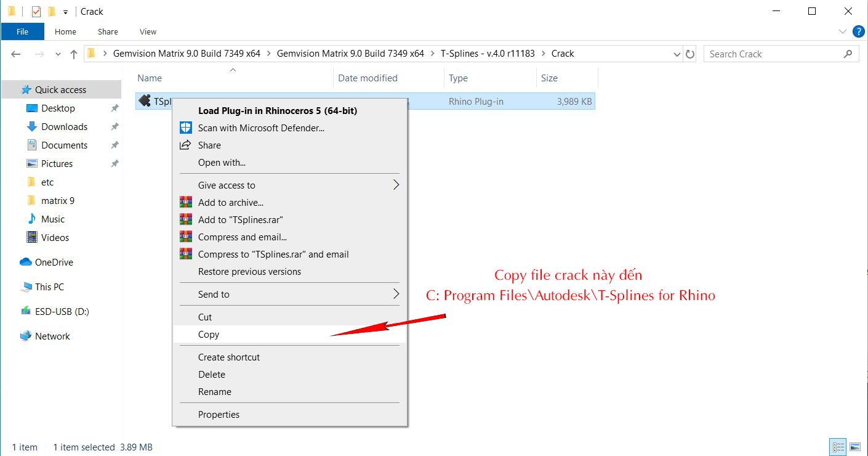The width and height of the screenshot is (868, 456).
Task: Open the address bar history dropdown
Action: (677, 54)
